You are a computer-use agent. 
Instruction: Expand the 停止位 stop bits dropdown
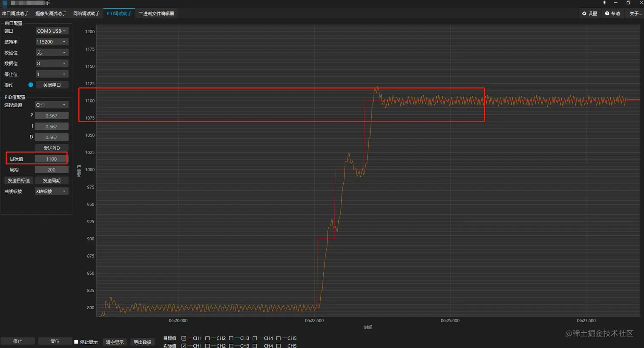tap(52, 74)
